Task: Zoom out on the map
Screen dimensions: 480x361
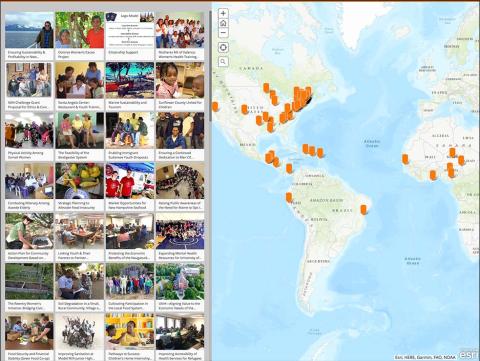Action: point(223,33)
